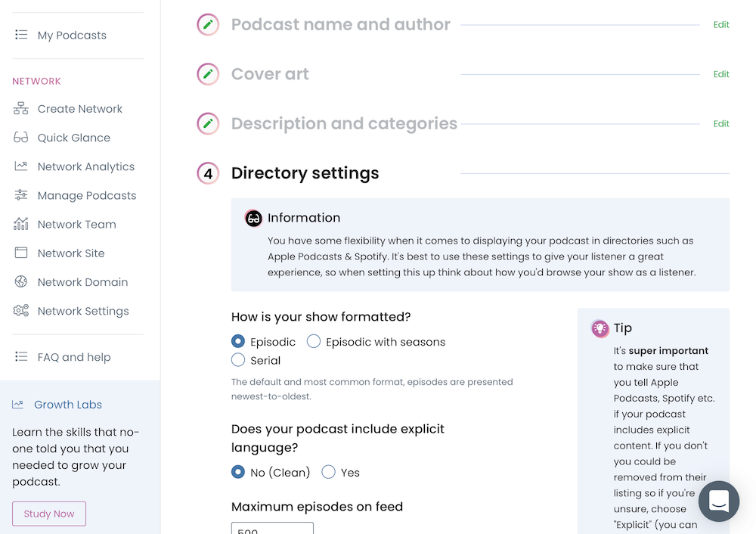Open Network Settings page
The image size is (756, 534).
pos(83,311)
